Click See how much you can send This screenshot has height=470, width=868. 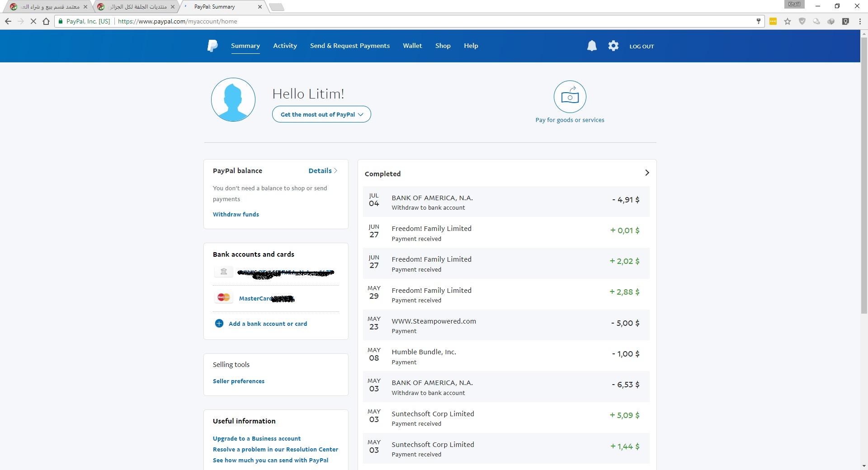pos(270,460)
